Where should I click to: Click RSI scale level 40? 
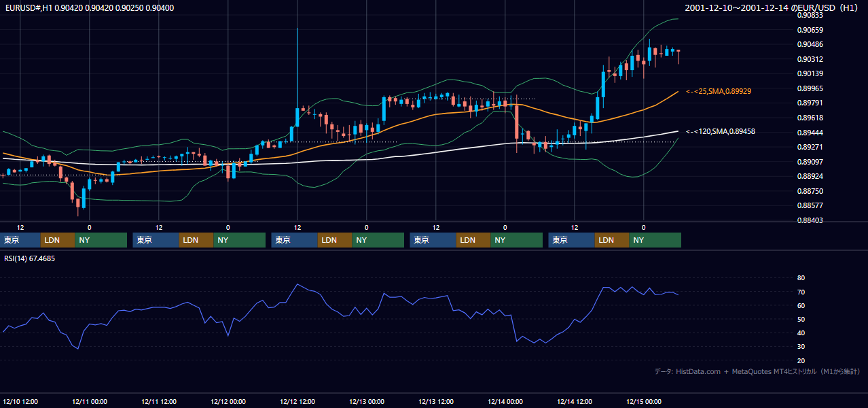click(801, 333)
